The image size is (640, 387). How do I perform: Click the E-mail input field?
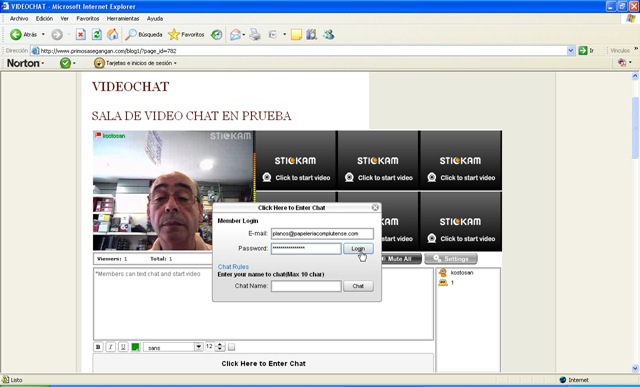(x=322, y=234)
